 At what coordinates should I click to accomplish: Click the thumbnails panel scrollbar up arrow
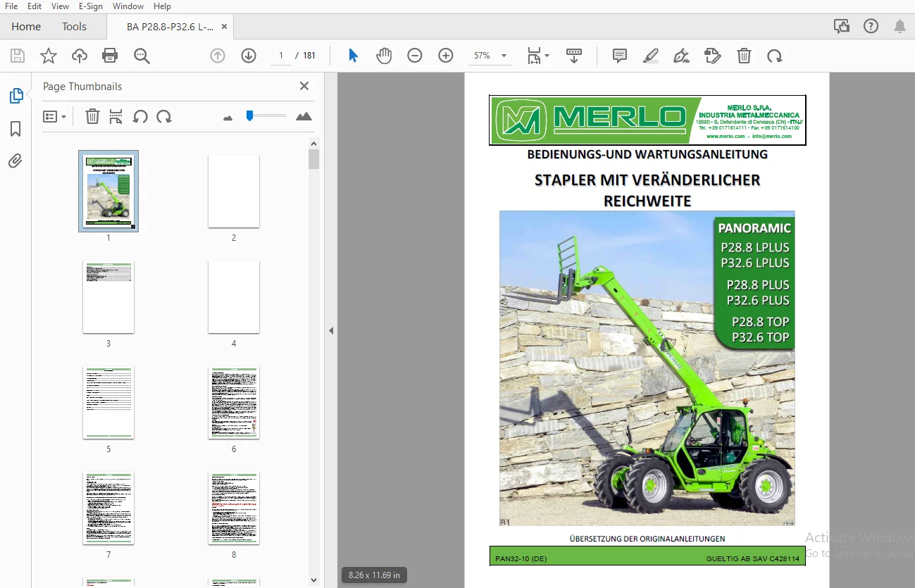click(x=313, y=144)
